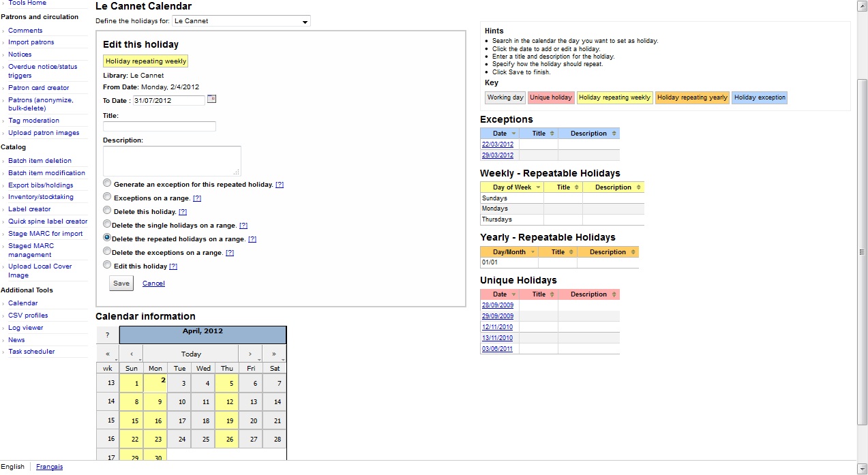Sort Exceptions table by Date column

500,134
